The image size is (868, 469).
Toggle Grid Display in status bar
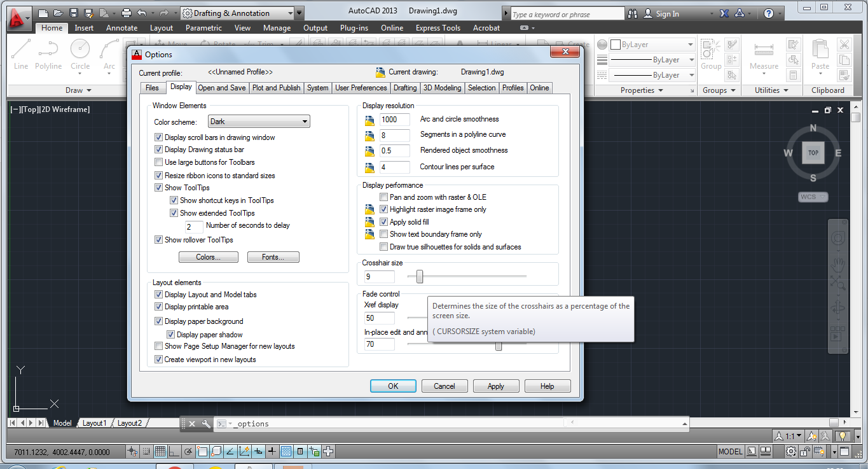pos(160,452)
